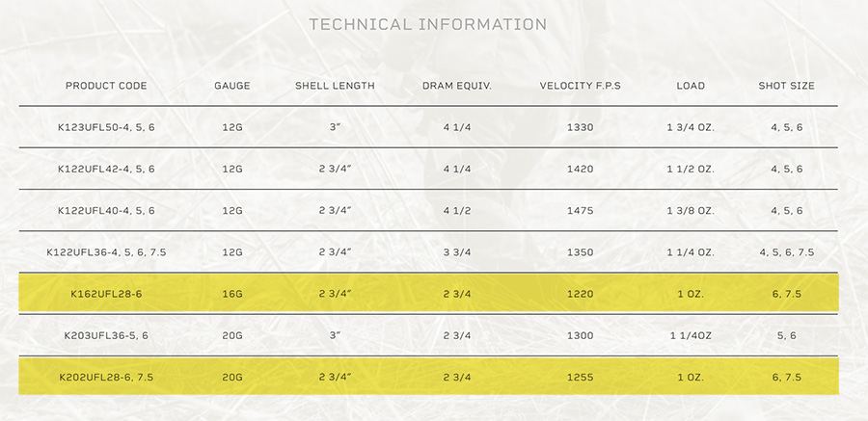Click the 3 3/4 dram equivalent cell
The image size is (868, 421).
click(x=457, y=251)
